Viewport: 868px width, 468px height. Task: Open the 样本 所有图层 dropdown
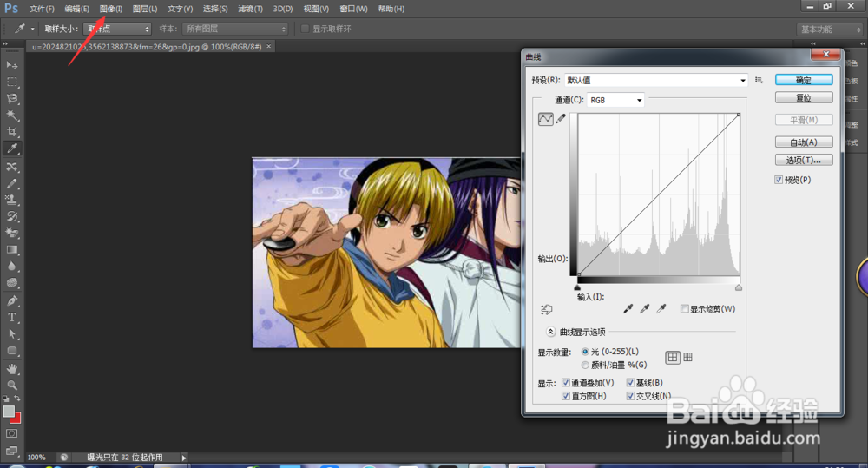coord(235,29)
